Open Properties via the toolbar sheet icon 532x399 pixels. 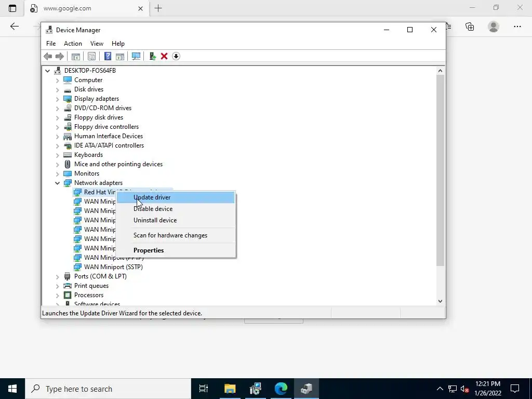coord(91,56)
